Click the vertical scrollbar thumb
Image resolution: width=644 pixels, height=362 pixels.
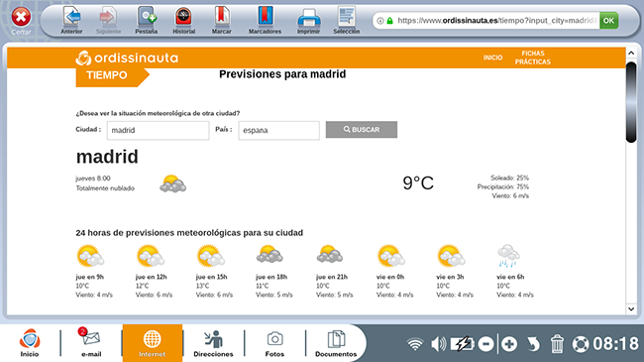(x=631, y=102)
